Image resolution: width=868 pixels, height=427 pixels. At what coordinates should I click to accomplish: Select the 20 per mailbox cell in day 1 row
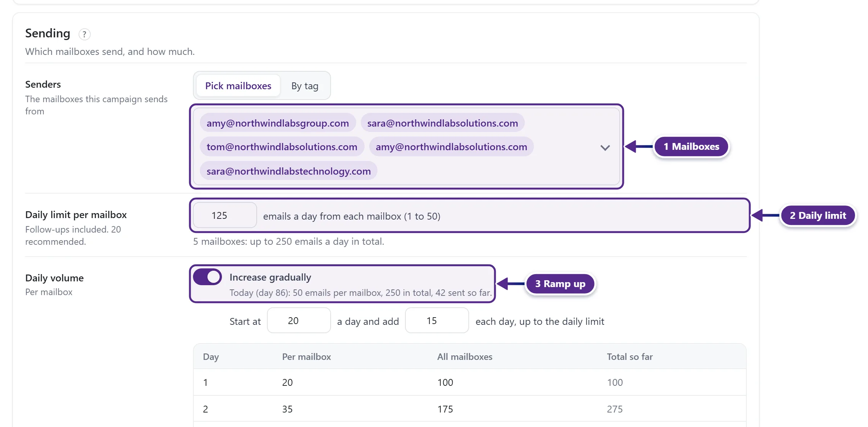(288, 382)
